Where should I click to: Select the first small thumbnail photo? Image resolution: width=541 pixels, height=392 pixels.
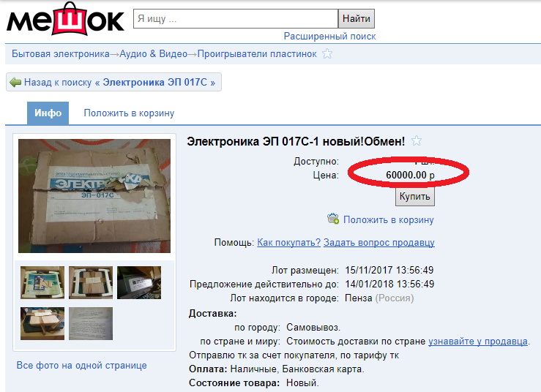point(42,282)
